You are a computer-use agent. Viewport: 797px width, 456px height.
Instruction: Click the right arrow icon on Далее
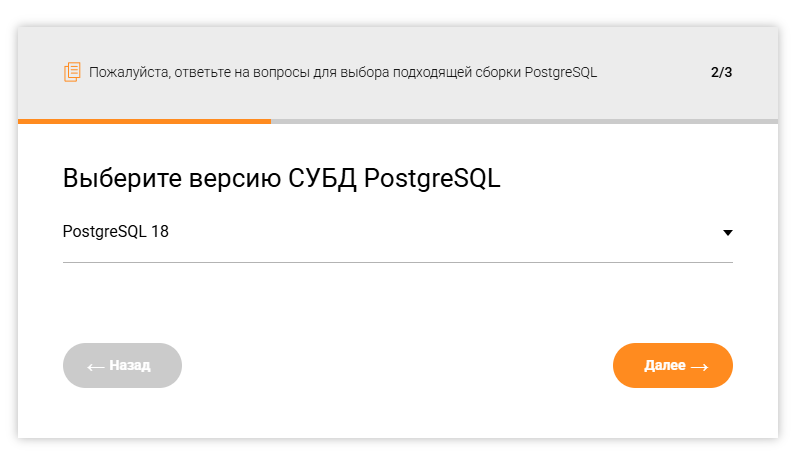click(x=699, y=366)
